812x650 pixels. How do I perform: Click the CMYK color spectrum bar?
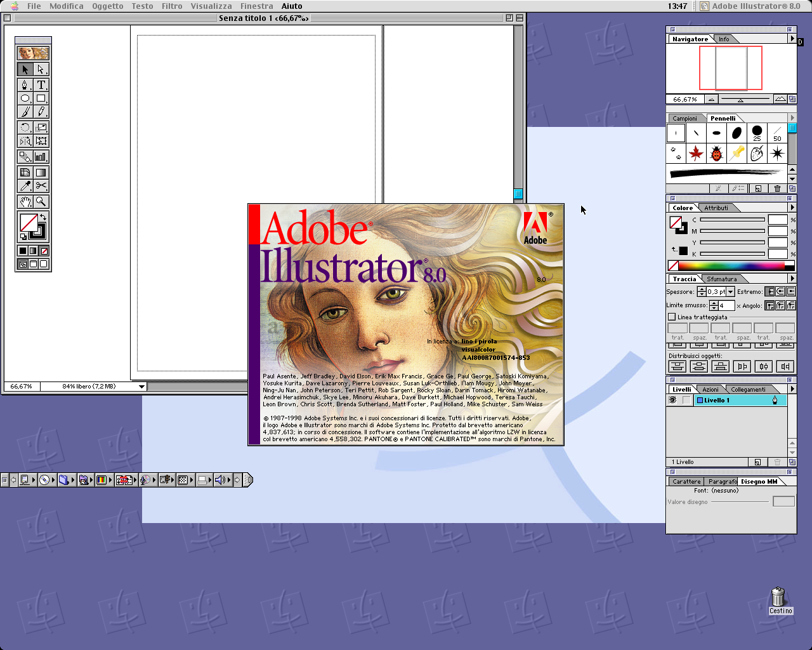coord(731,266)
